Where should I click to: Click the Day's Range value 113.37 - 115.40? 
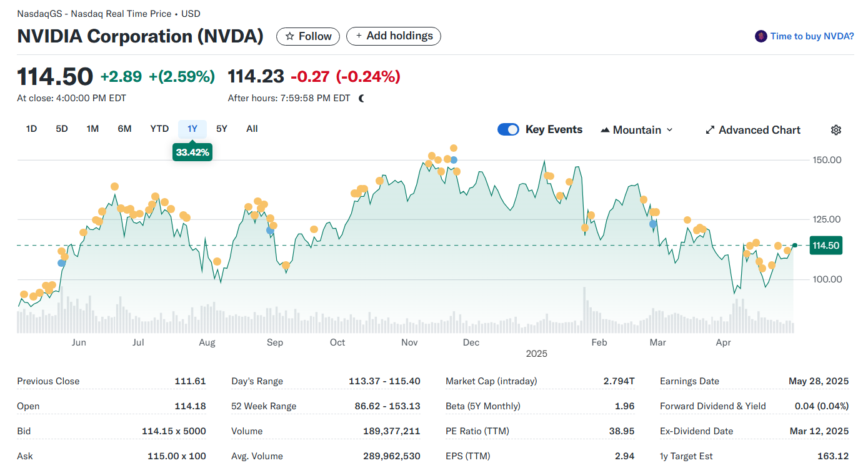click(x=384, y=381)
